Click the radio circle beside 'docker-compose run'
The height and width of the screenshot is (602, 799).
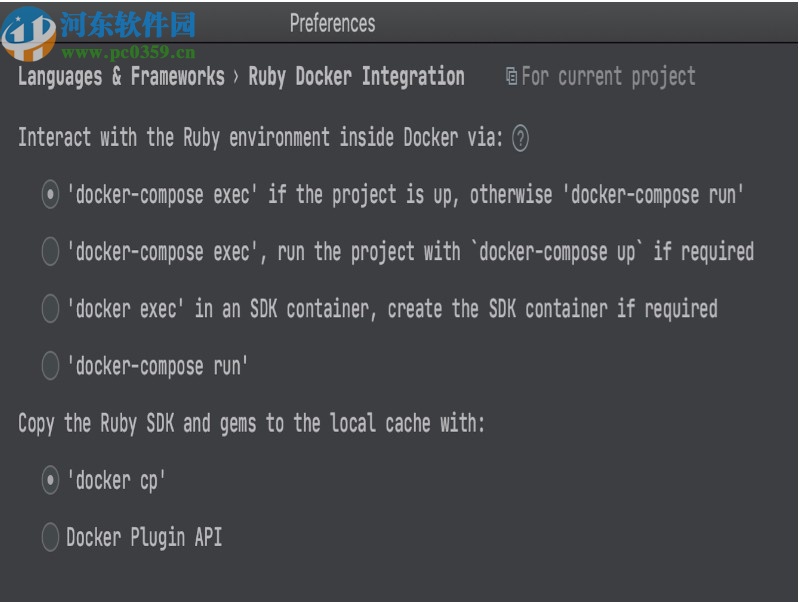(x=50, y=367)
